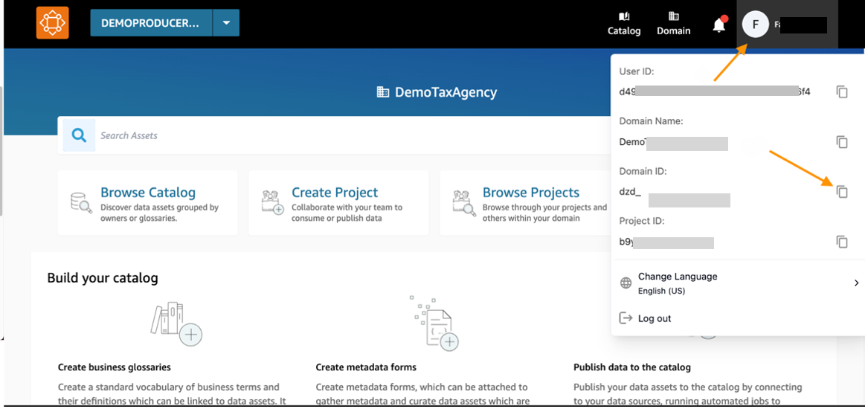The height and width of the screenshot is (409, 868).
Task: Expand the project selector dropdown arrow
Action: 226,23
